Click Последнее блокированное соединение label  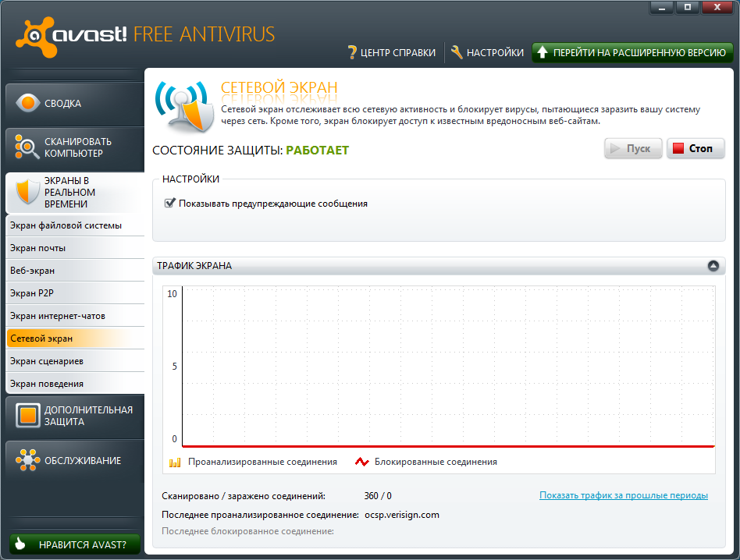247,531
